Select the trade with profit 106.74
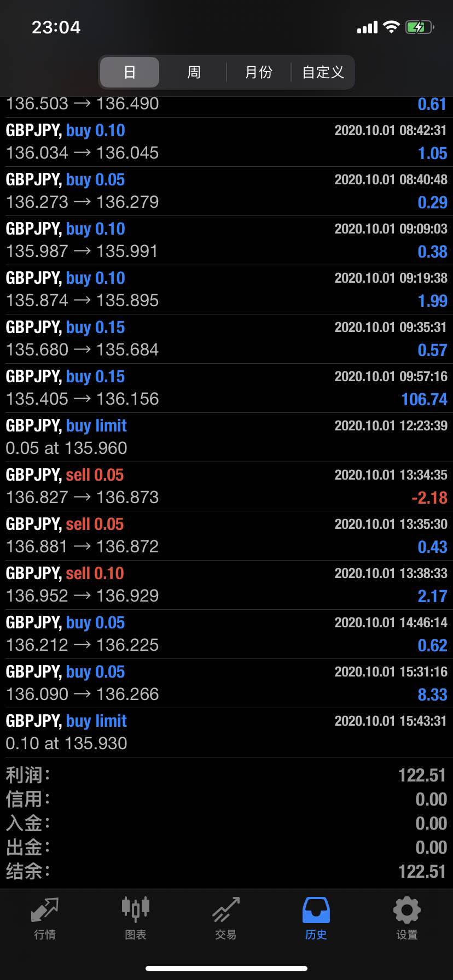 (x=226, y=388)
